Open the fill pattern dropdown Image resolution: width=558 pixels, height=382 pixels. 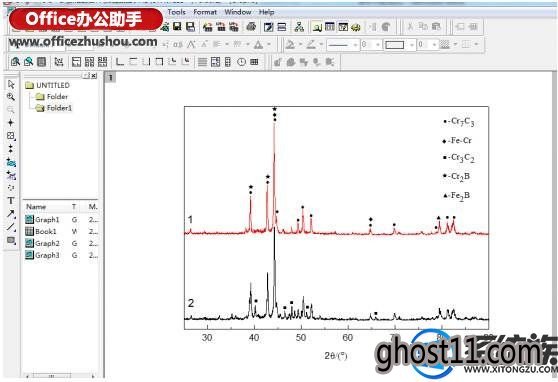(448, 45)
